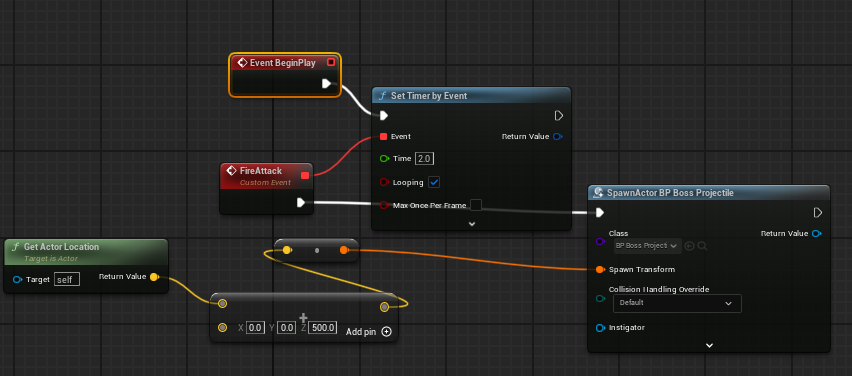This screenshot has width=852, height=376.
Task: Expand the SpawnActor advanced pins chevron
Action: (x=709, y=345)
